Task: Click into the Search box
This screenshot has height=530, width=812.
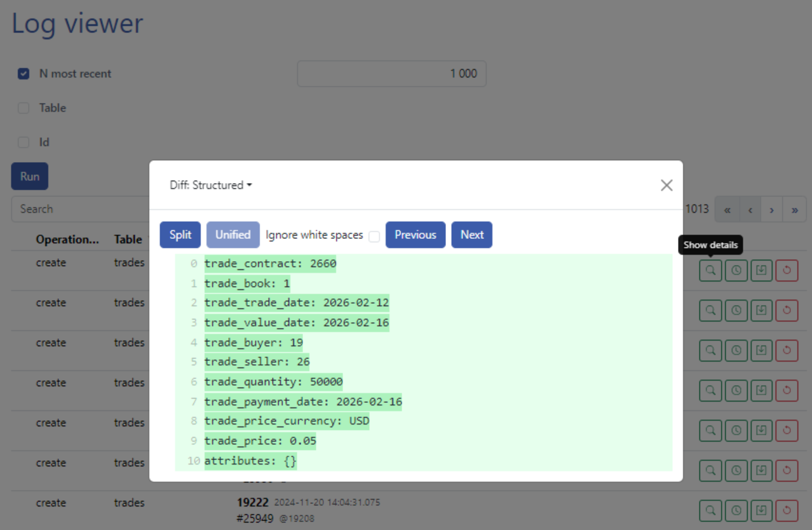Action: (x=80, y=209)
